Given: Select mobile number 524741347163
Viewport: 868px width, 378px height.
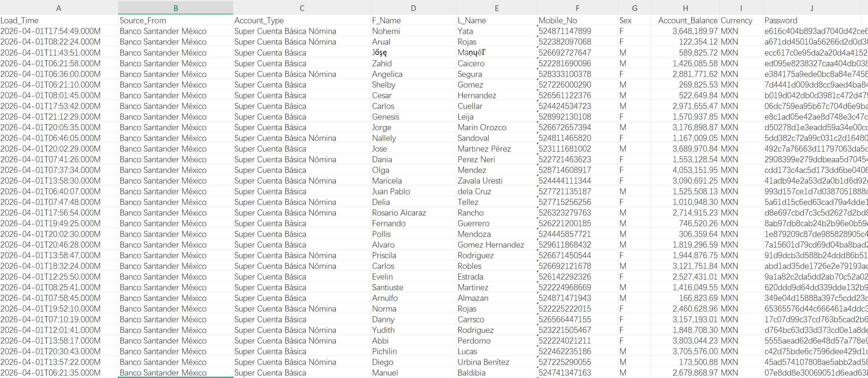Looking at the screenshot, I should [x=577, y=373].
